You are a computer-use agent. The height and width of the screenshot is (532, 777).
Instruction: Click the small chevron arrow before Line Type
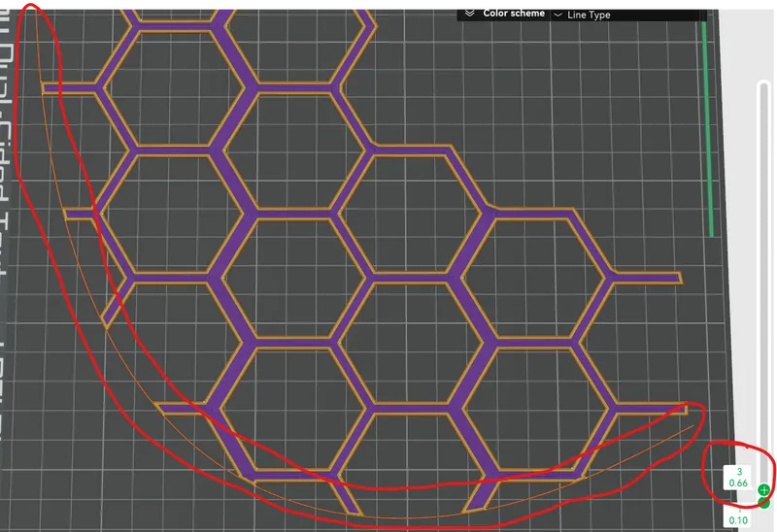tap(557, 15)
